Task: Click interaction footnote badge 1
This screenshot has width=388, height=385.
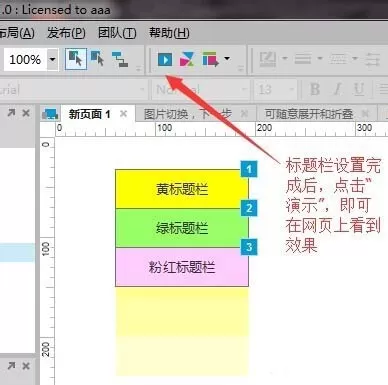Action: click(249, 169)
